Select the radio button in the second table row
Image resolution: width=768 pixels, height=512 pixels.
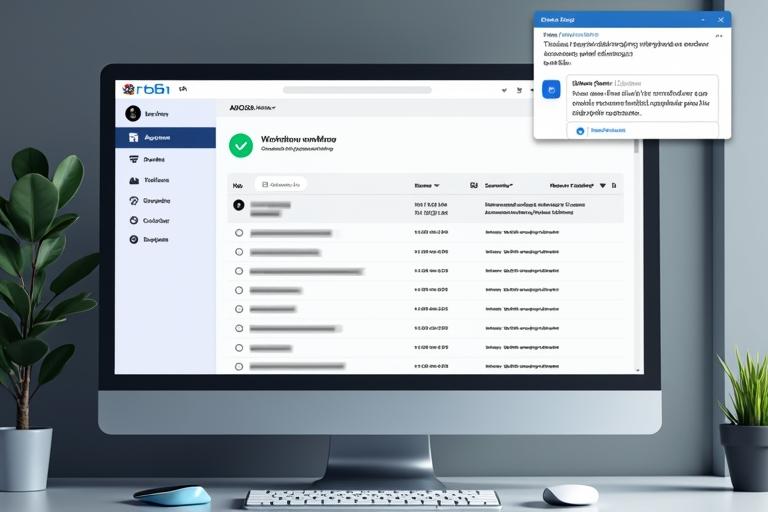tap(238, 232)
